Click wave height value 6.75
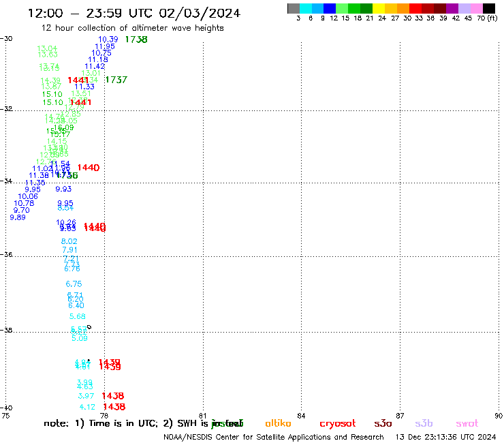This screenshot has width=504, height=443. (74, 284)
